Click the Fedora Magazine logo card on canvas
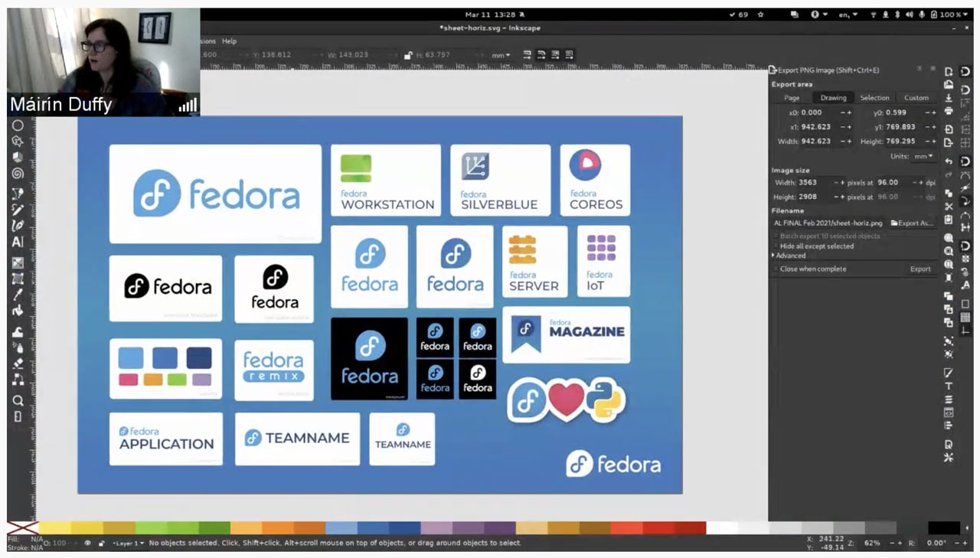980x558 pixels. point(567,334)
